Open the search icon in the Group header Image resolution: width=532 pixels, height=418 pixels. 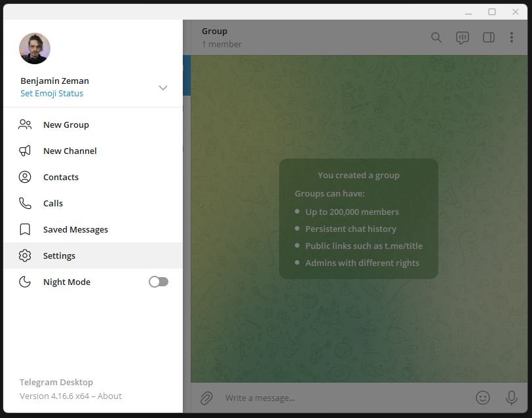pos(436,37)
